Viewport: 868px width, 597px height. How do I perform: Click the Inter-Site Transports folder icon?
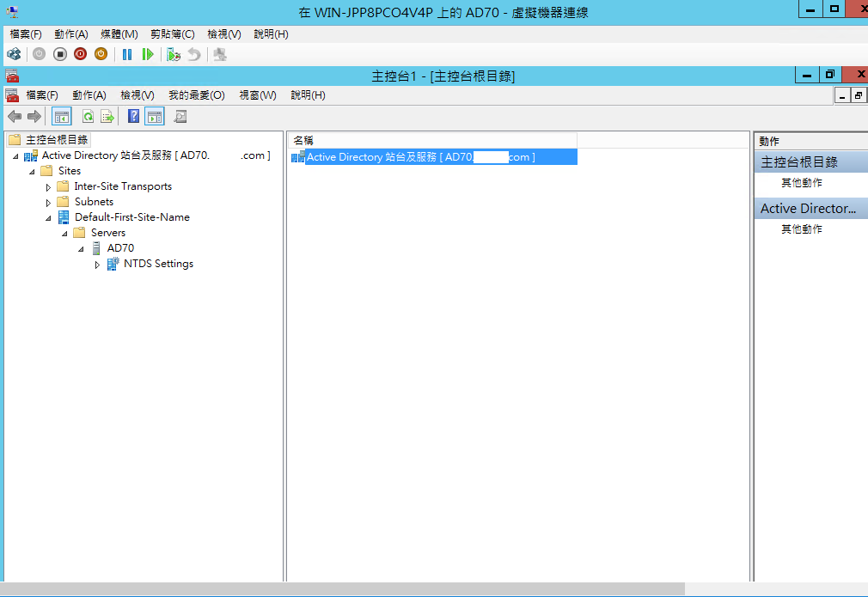pos(63,186)
